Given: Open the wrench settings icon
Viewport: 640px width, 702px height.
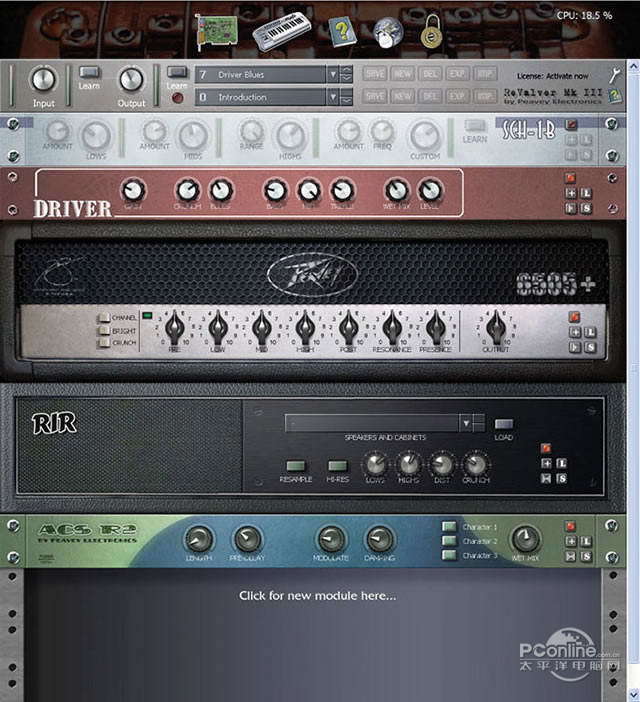Looking at the screenshot, I should (x=614, y=75).
